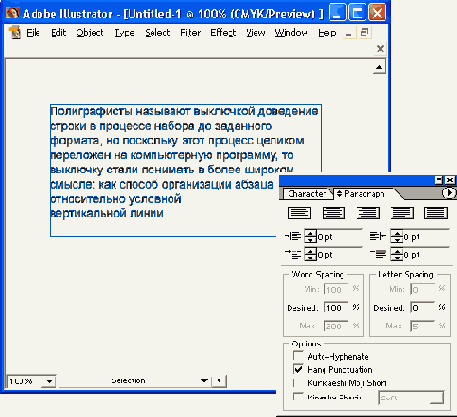Select the Justify Full Lines icon
Screen dimensions: 457x417
coord(402,213)
